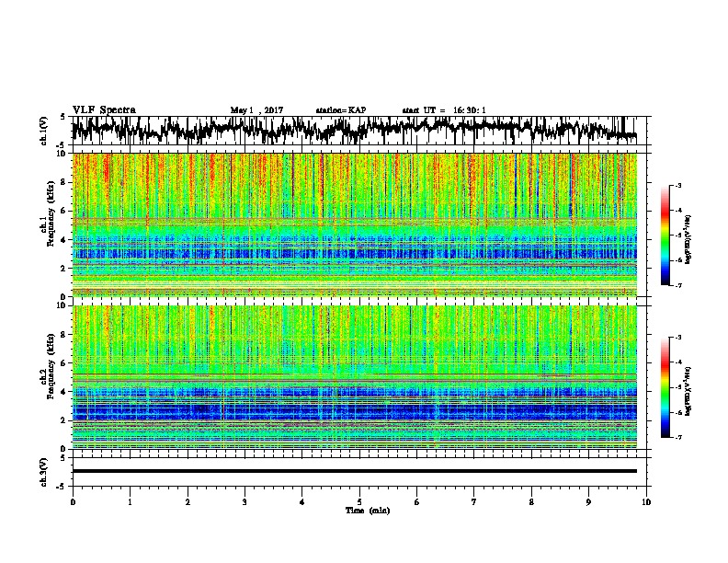This screenshot has height=563, width=728.
Task: Click the 'station=KAP' label
Action: [x=341, y=110]
